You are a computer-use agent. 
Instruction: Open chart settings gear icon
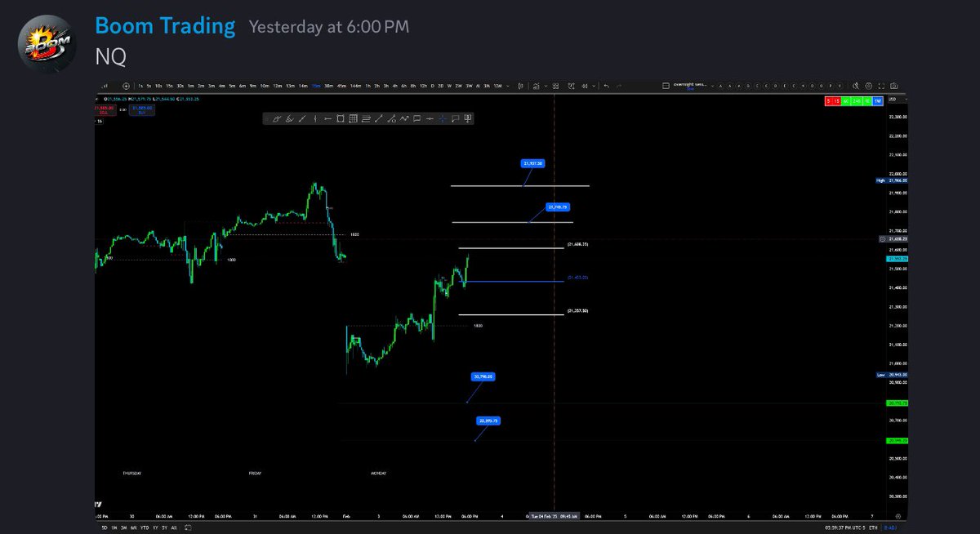coord(868,85)
